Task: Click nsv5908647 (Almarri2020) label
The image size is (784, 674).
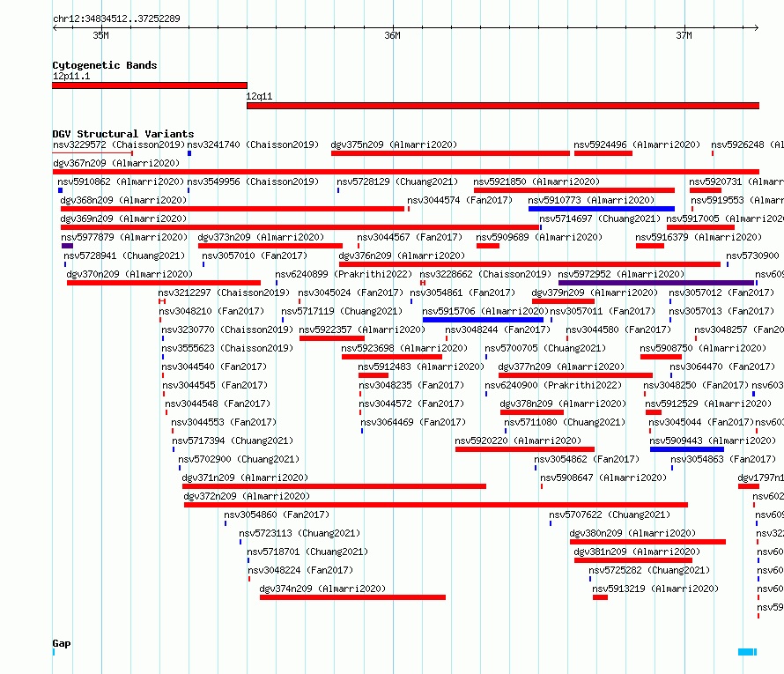Action: tap(604, 478)
